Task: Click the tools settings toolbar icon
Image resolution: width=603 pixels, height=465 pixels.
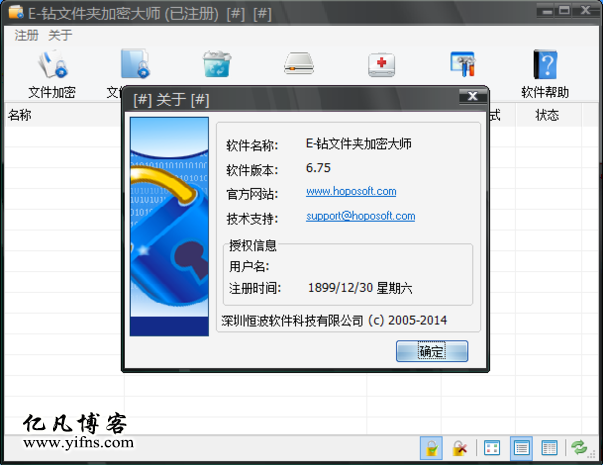Action: pyautogui.click(x=462, y=65)
